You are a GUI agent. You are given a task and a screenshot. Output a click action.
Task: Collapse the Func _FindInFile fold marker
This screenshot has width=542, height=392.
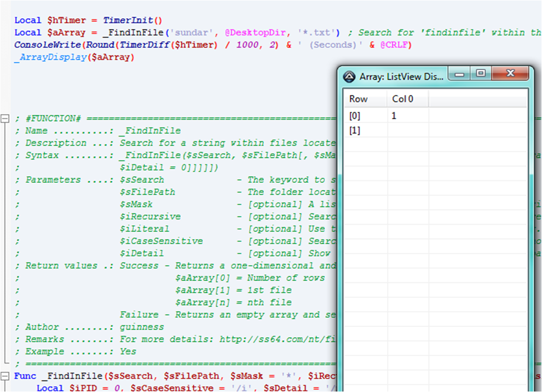pos(5,376)
